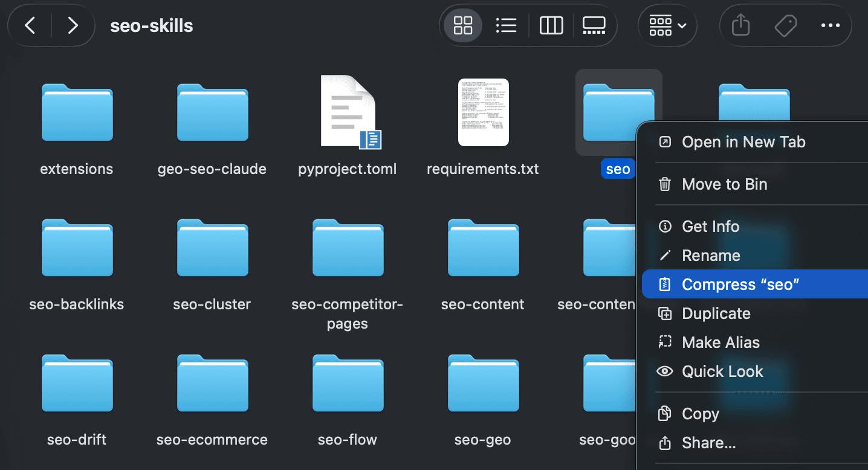Screen dimensions: 868x470
Task: Click the seo-drift name label
Action: [77, 440]
